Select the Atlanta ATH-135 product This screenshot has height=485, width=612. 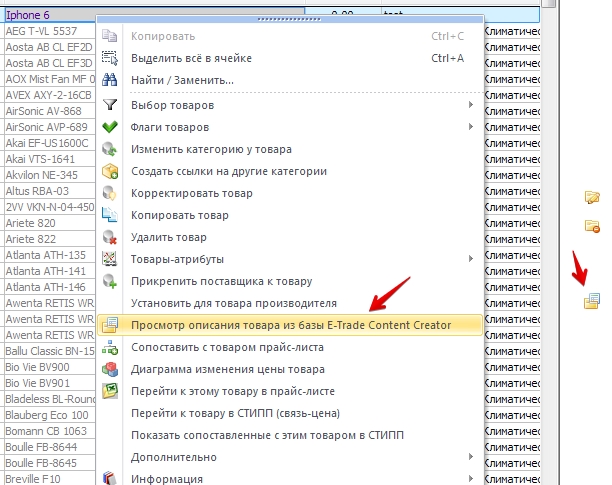pos(50,255)
